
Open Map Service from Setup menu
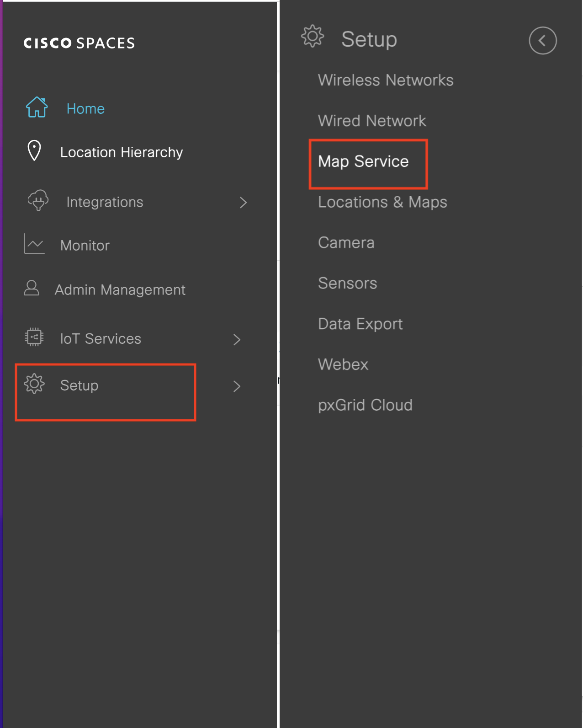point(363,161)
